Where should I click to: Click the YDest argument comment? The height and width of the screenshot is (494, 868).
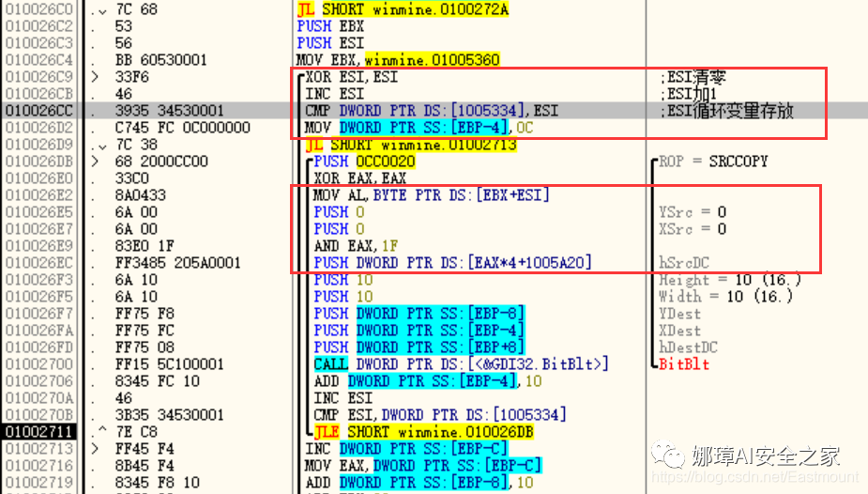(x=679, y=314)
